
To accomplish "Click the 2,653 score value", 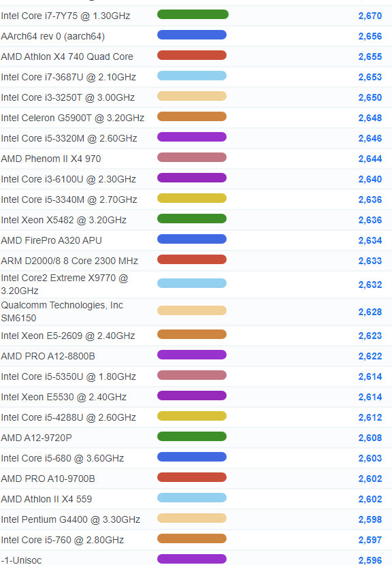I will [x=370, y=77].
